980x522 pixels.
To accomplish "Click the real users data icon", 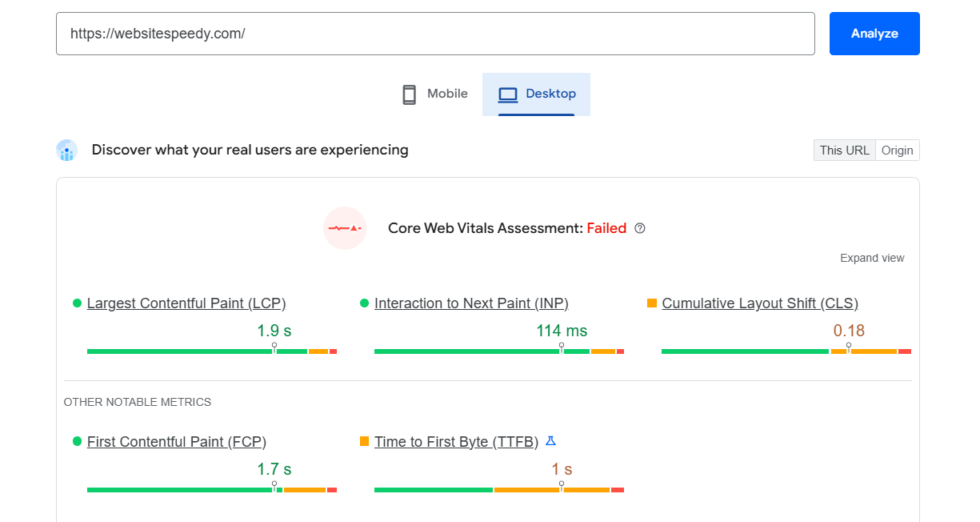I will tap(66, 151).
